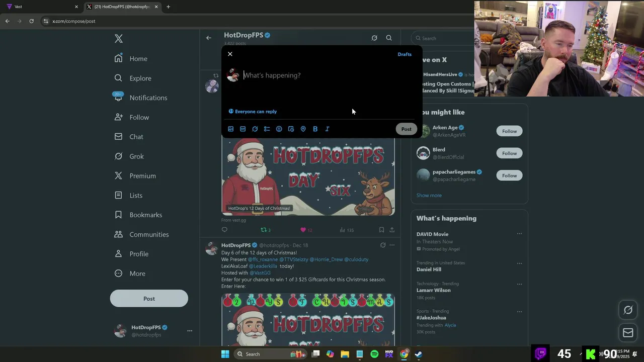644x362 pixels.
Task: Open @ffs_roxanne mention link
Action: [x=263, y=259]
